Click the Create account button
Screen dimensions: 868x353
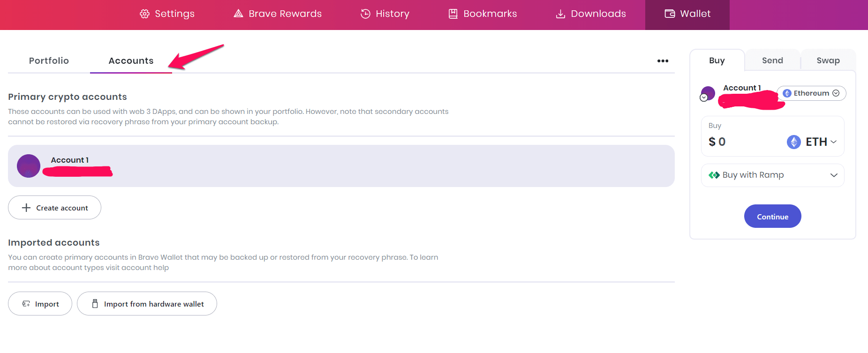pyautogui.click(x=55, y=208)
